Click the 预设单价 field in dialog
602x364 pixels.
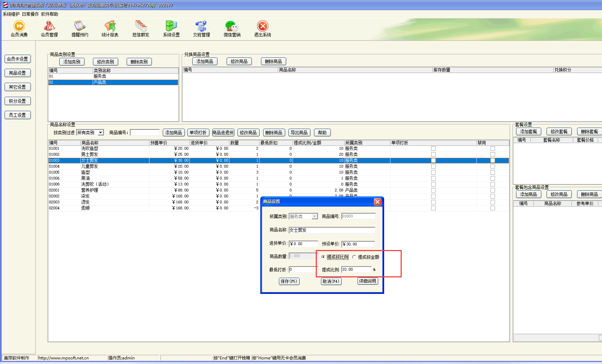click(x=358, y=244)
